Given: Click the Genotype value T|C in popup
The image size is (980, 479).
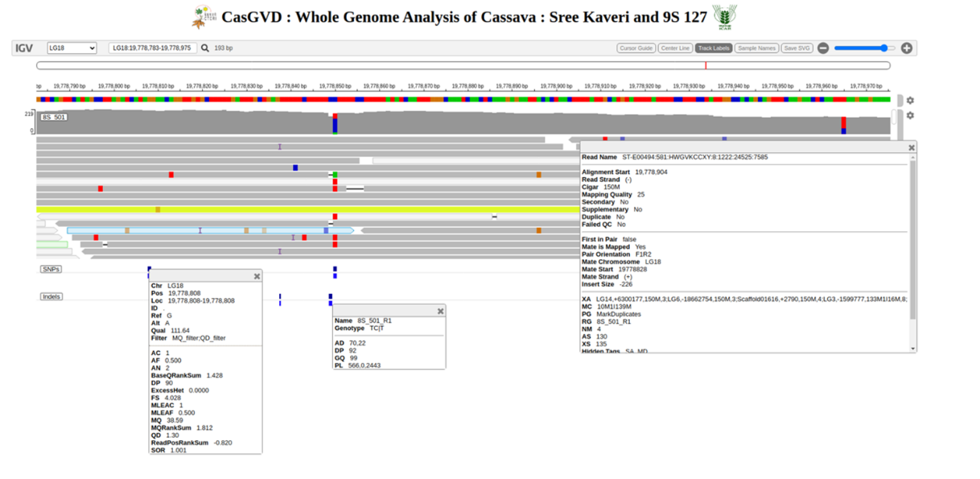Looking at the screenshot, I should point(377,328).
